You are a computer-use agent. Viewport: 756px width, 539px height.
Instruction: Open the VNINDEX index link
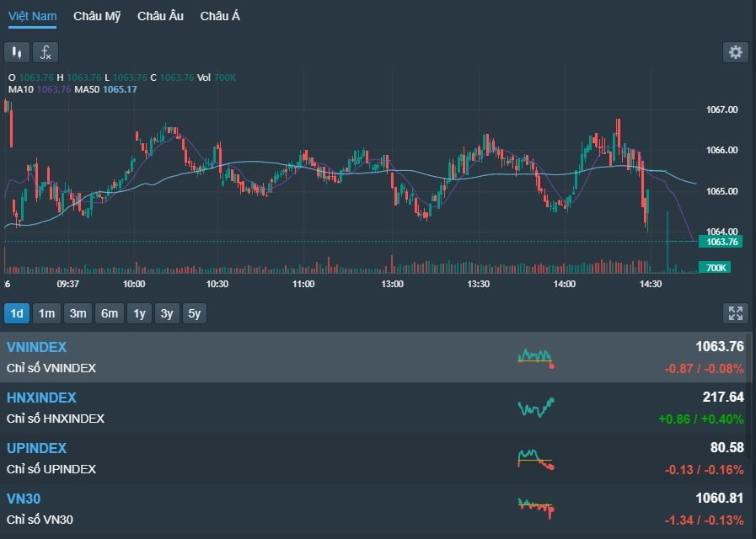[36, 347]
